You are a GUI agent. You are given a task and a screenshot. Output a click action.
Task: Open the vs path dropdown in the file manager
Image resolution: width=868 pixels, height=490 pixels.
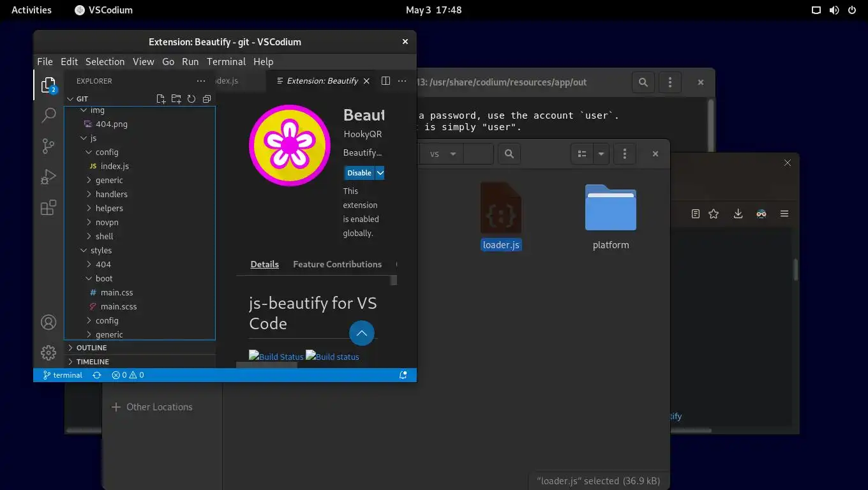pyautogui.click(x=442, y=154)
